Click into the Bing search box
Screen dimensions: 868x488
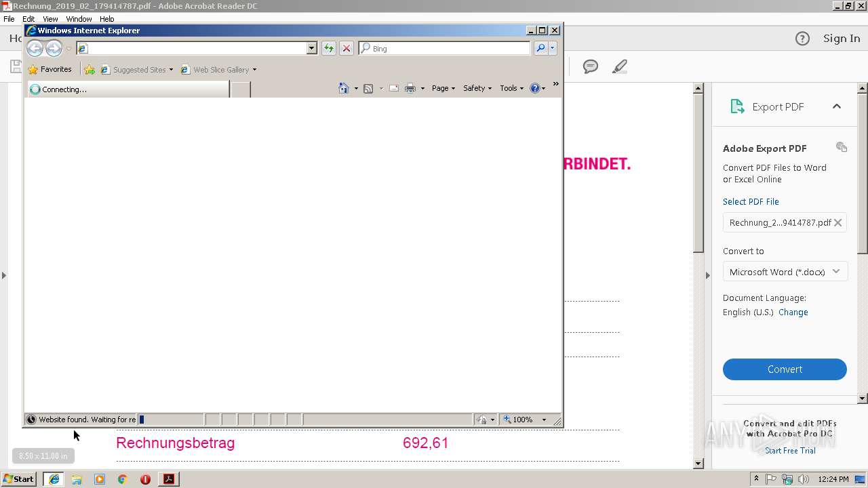(445, 48)
